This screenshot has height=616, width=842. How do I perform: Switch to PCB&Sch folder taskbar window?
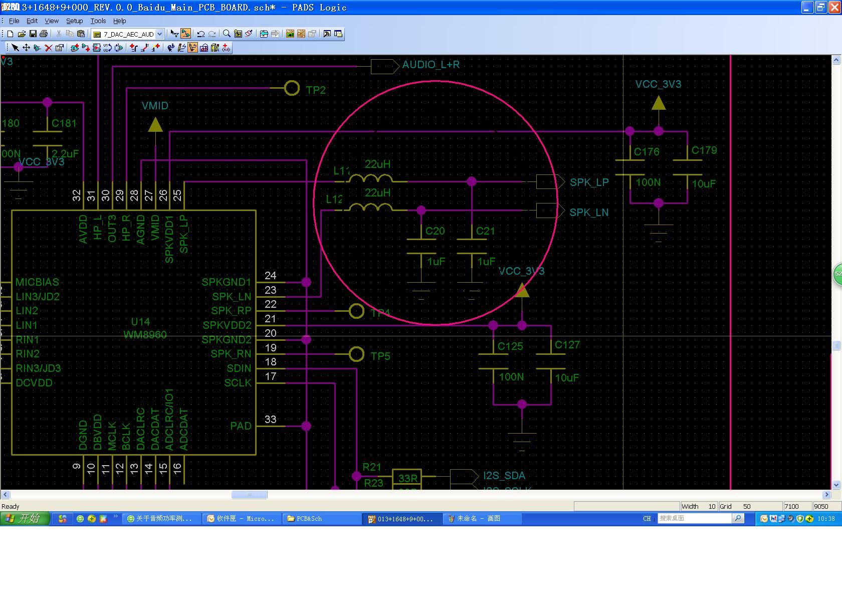322,519
